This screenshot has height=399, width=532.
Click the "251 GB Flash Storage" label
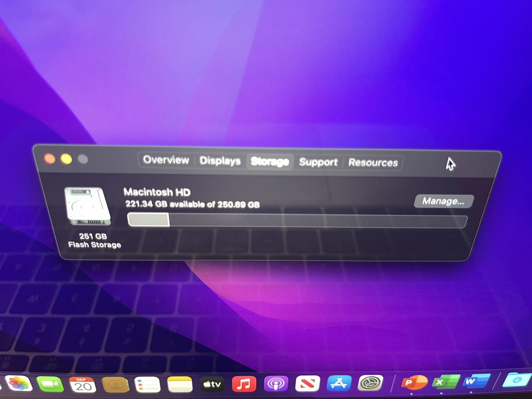click(94, 241)
